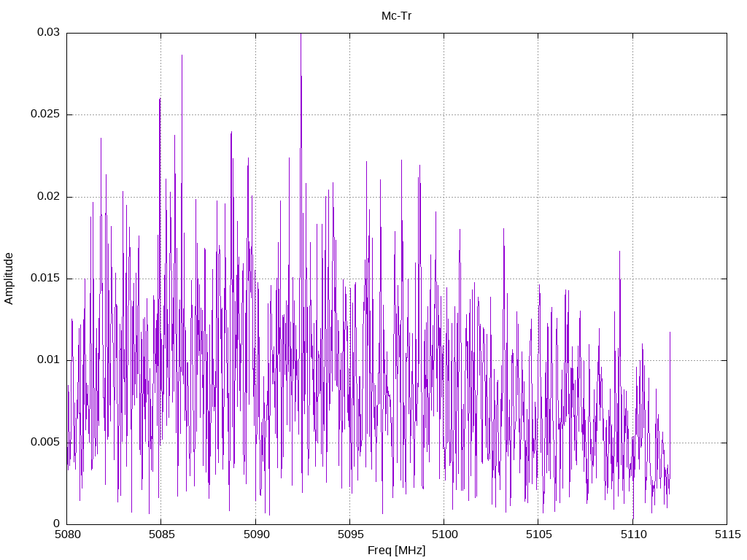747x560 pixels.
Task: Click the 5115 x-axis tick label
Action: point(727,534)
